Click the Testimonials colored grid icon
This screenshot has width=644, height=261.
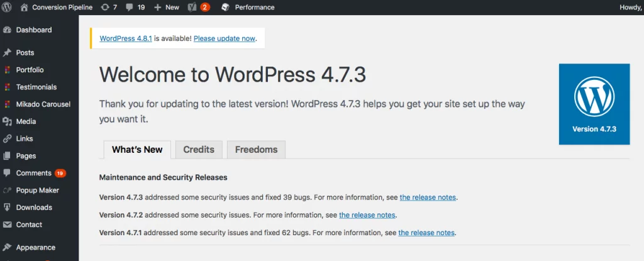tap(7, 87)
